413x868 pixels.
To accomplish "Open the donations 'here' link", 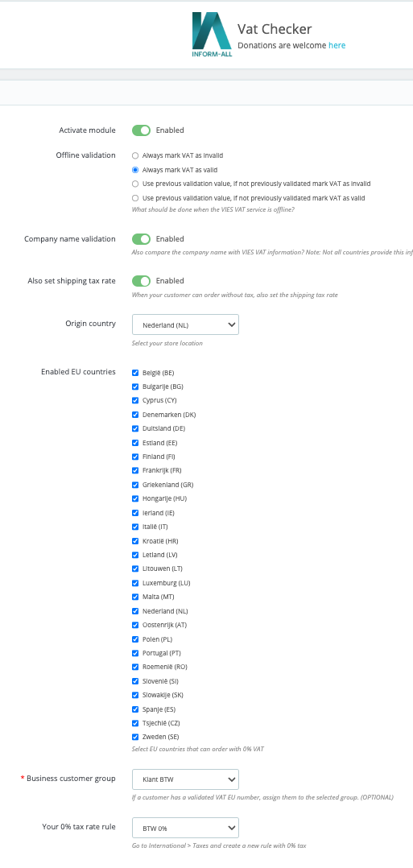I will (337, 45).
